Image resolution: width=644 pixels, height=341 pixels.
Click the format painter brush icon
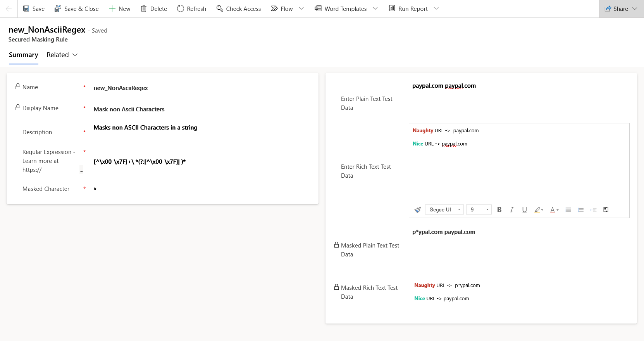[417, 210]
